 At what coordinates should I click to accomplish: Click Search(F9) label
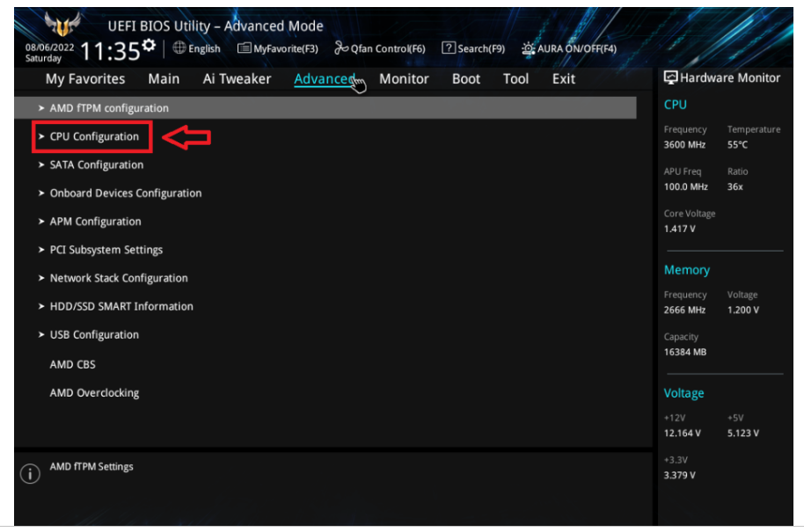[481, 48]
